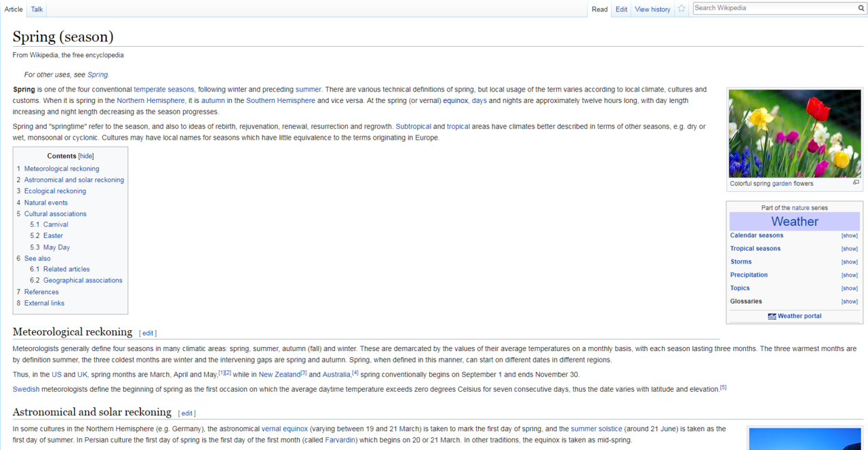Open the colorful spring flowers thumbnail
The width and height of the screenshot is (868, 450).
pos(794,134)
